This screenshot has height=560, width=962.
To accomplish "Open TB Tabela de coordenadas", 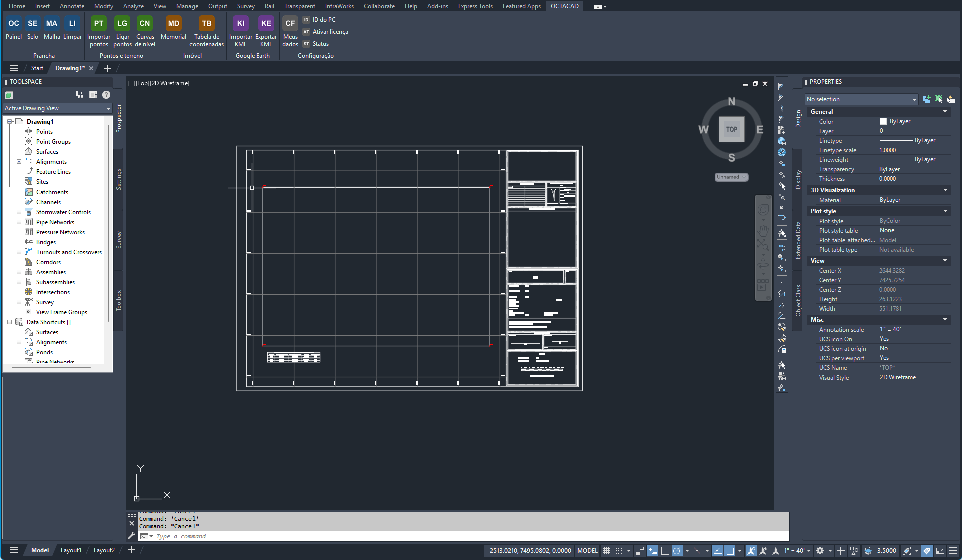I will coord(207,31).
